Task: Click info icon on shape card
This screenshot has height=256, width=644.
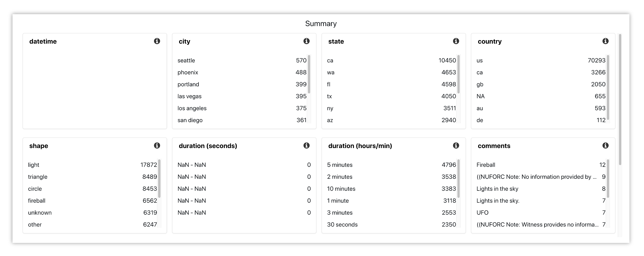Action: [x=157, y=145]
